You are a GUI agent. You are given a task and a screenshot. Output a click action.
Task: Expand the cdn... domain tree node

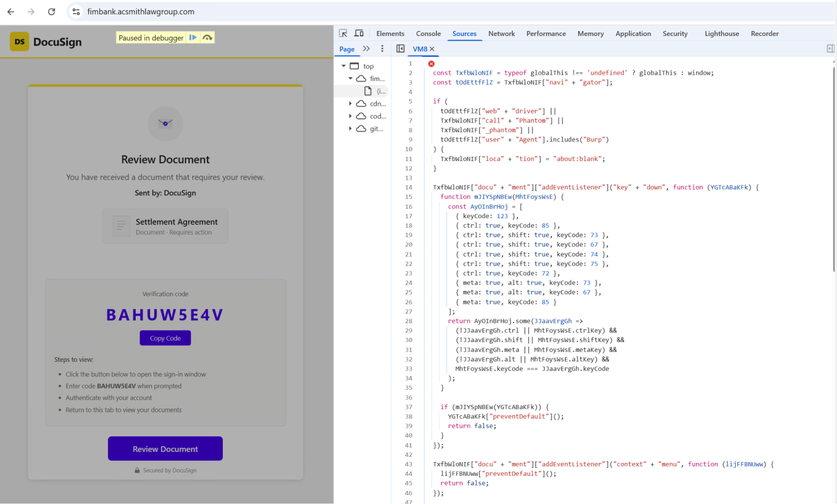click(x=350, y=103)
